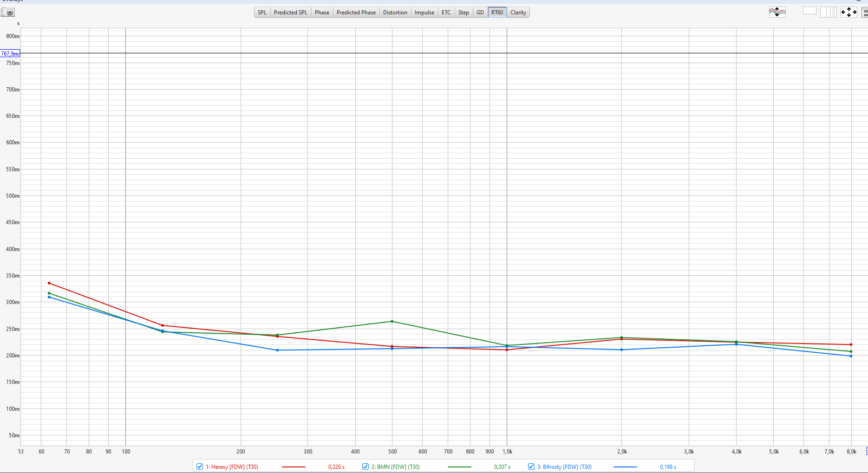Image resolution: width=868 pixels, height=473 pixels.
Task: Click the '2: BMN [FDW] (T30)' legend label
Action: pyautogui.click(x=395, y=467)
